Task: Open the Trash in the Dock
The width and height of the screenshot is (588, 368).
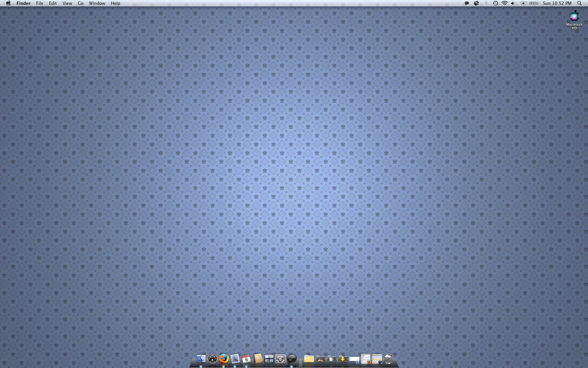Action: point(388,358)
